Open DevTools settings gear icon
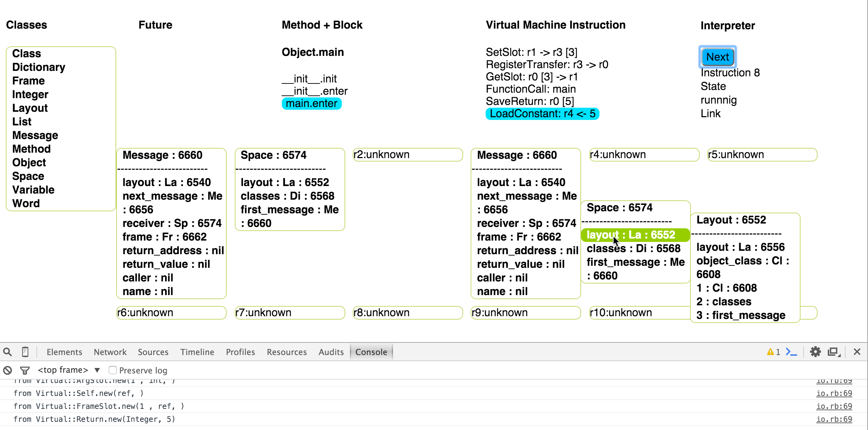 pos(815,352)
